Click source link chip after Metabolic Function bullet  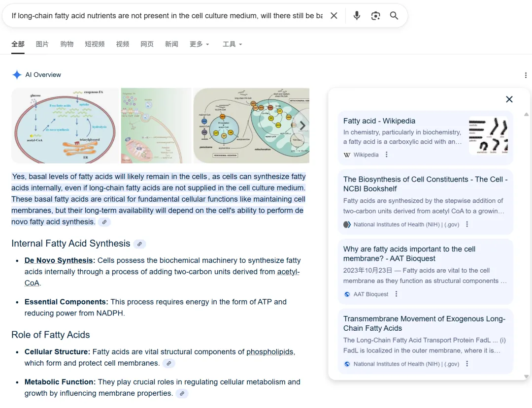[182, 394]
